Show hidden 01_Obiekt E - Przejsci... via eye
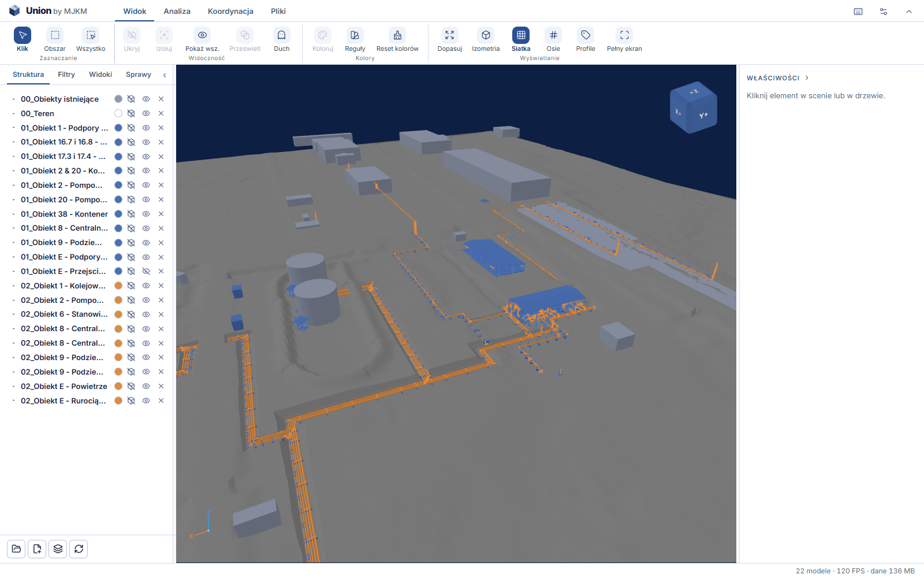 tap(146, 271)
